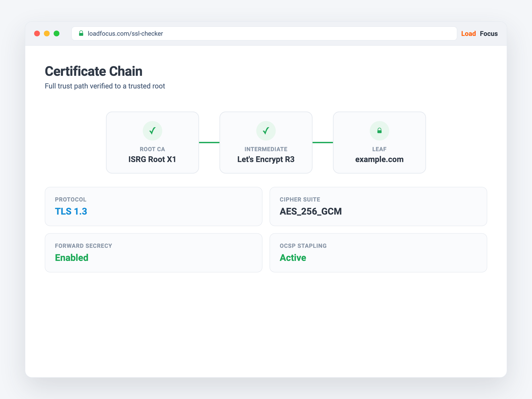Click the checkmark icon above Let's Encrypt R3
532x399 pixels.
pyautogui.click(x=266, y=131)
